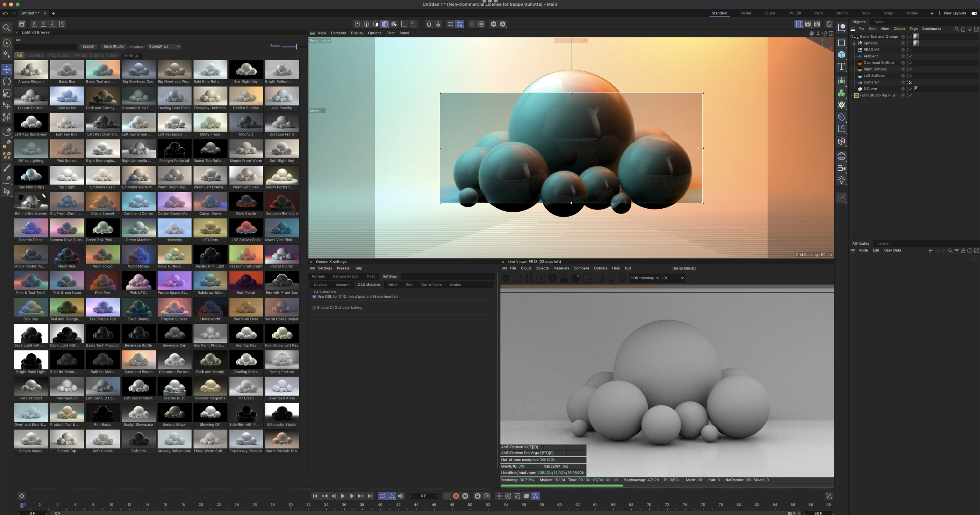Click the Text spline tool icon
This screenshot has height=515, width=980.
tap(842, 67)
